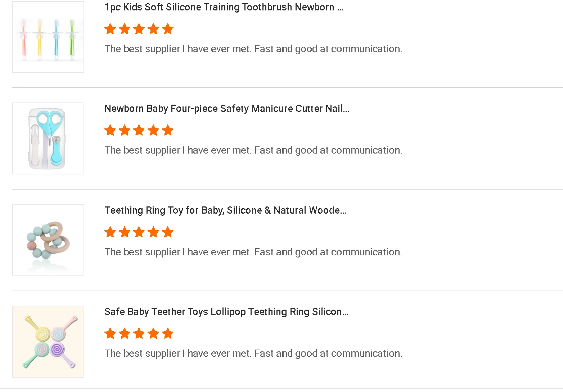The image size is (563, 392).
Task: Click the review text under the teething ring listing
Action: (253, 252)
